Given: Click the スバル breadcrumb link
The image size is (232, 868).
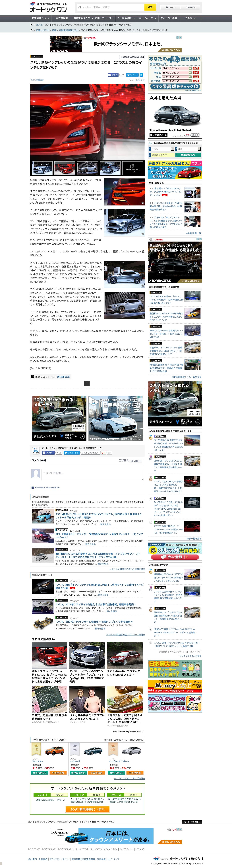Looking at the screenshot, I should [x=39, y=25].
